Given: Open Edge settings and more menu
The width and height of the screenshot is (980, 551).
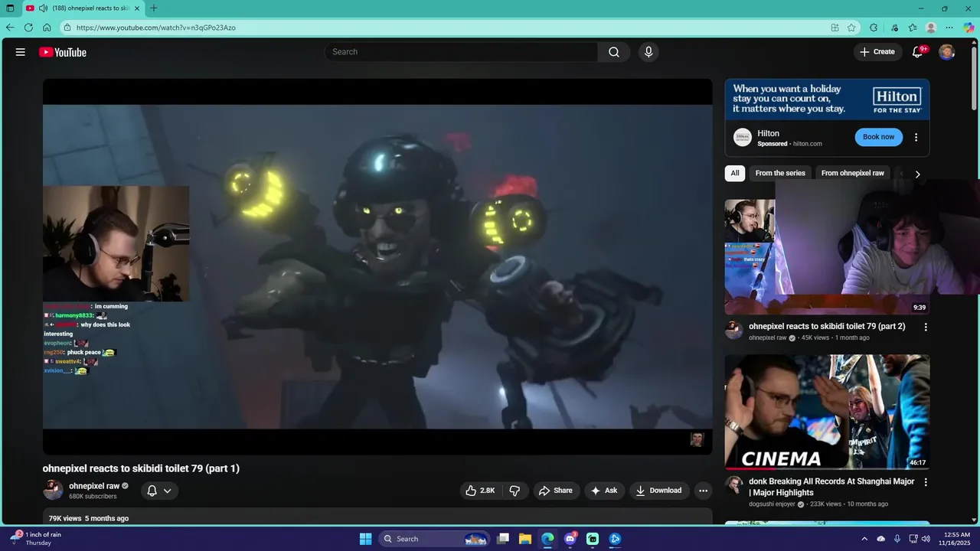Looking at the screenshot, I should (x=950, y=28).
